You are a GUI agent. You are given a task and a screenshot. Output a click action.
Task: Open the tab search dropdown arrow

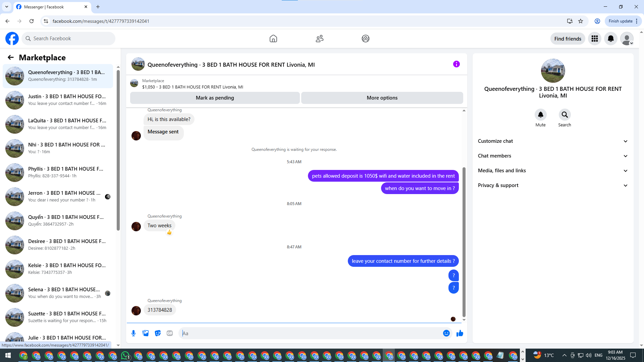point(7,7)
